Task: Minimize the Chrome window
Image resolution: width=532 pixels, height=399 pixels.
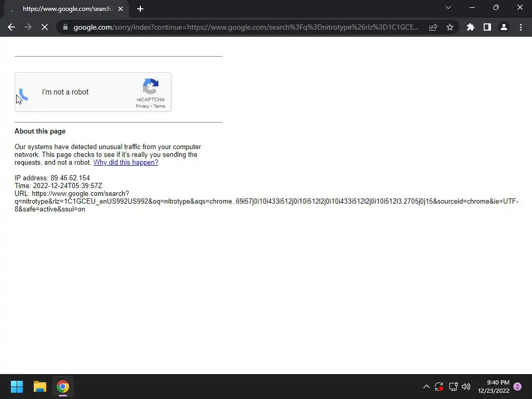Action: pyautogui.click(x=472, y=7)
